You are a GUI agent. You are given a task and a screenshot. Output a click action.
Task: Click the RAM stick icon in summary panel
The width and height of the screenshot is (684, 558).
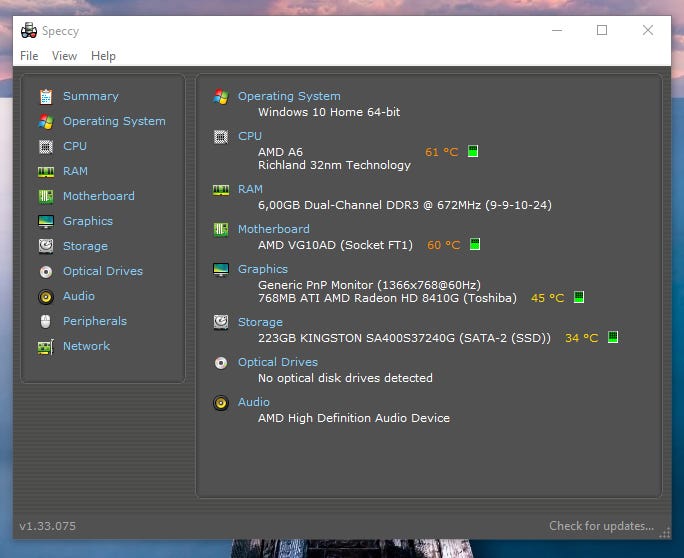click(221, 190)
